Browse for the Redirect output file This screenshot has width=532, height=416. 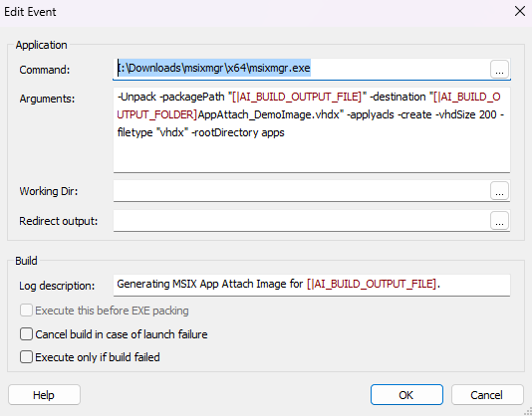[499, 221]
